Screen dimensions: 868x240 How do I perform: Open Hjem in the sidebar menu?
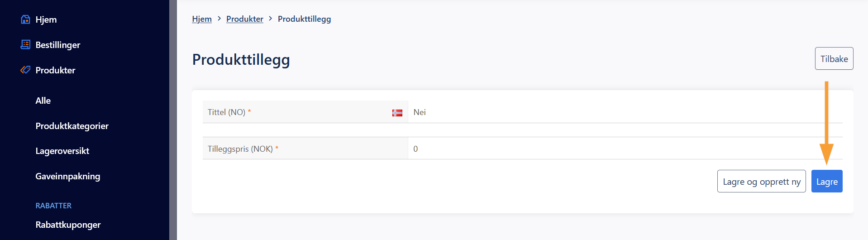point(46,19)
